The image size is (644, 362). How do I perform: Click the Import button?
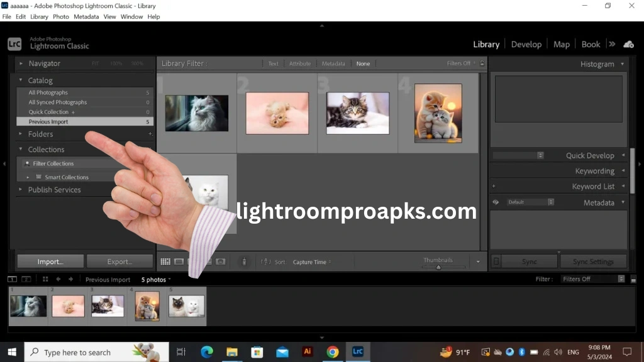point(50,261)
